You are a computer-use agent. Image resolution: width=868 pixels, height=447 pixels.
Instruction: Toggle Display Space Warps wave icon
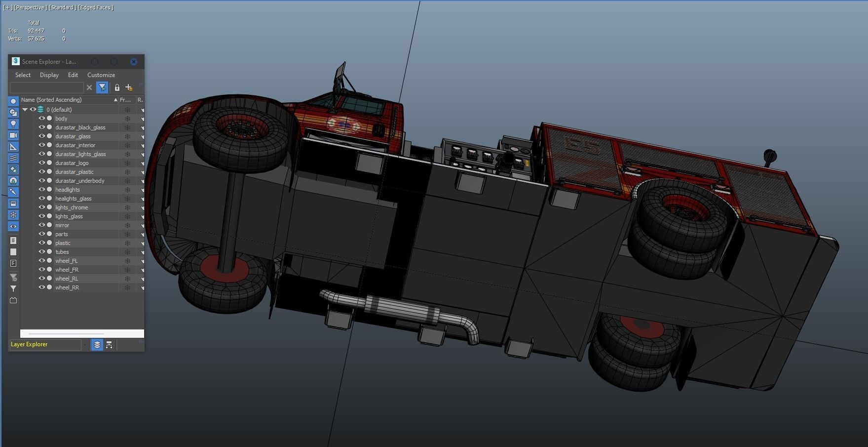[x=13, y=158]
